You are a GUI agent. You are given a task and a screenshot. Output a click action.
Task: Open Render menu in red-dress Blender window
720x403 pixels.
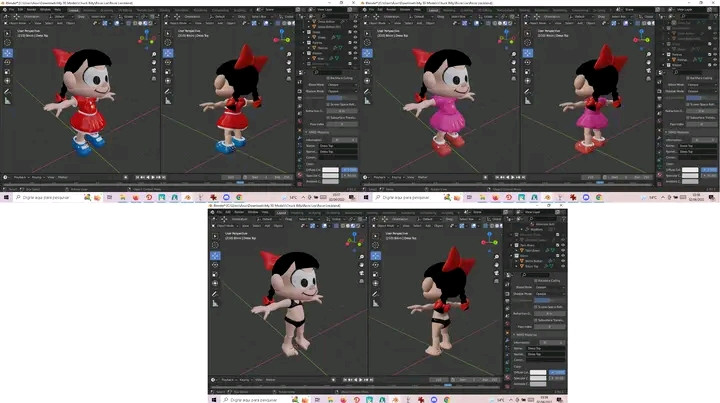click(x=31, y=10)
